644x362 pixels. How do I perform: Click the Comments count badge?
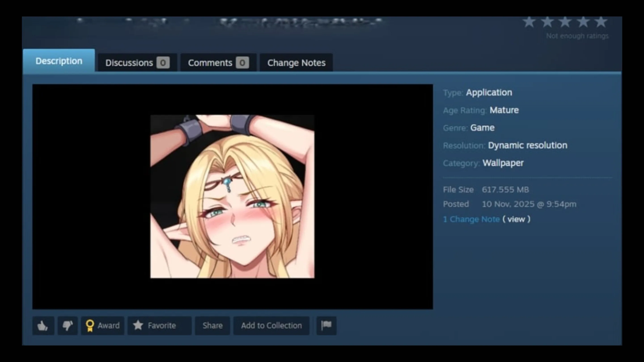242,63
